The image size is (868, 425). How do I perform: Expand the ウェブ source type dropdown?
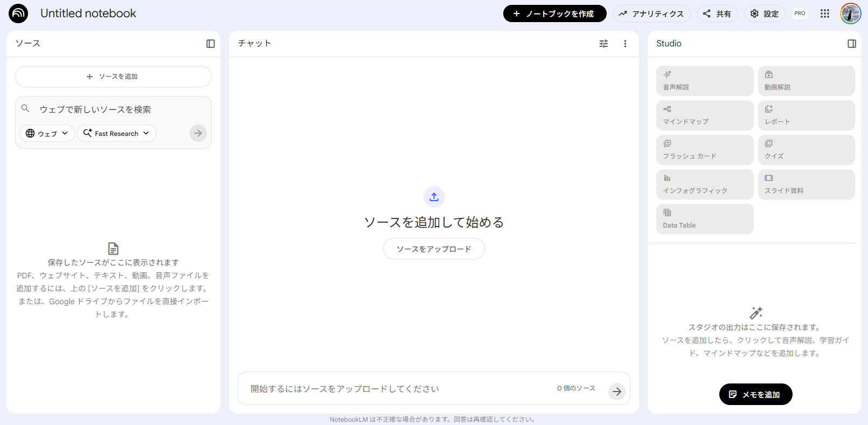click(47, 133)
